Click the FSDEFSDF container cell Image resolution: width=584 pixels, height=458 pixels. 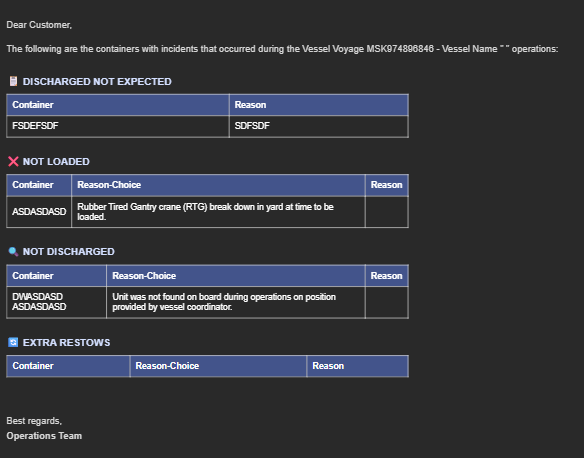pyautogui.click(x=118, y=126)
